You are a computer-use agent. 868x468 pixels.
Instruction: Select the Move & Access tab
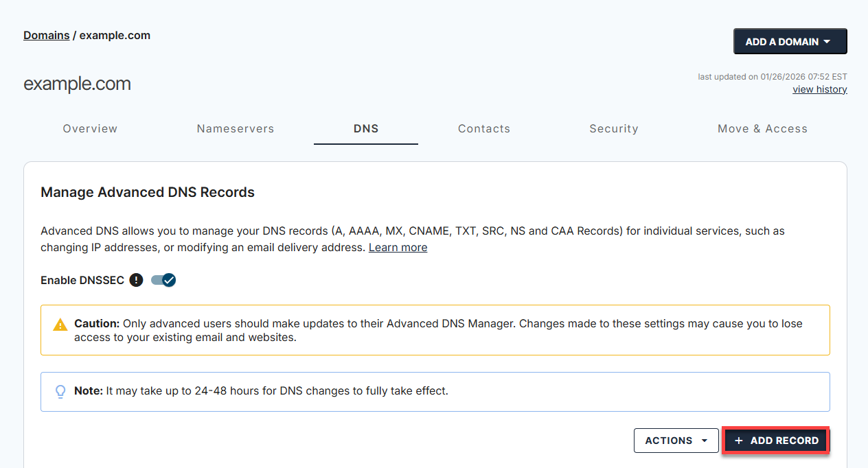pyautogui.click(x=762, y=128)
